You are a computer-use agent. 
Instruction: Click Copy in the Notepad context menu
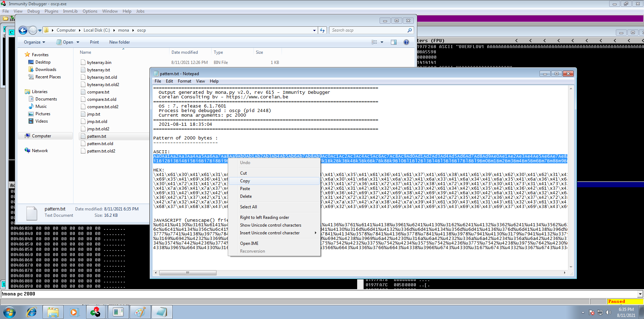274,181
